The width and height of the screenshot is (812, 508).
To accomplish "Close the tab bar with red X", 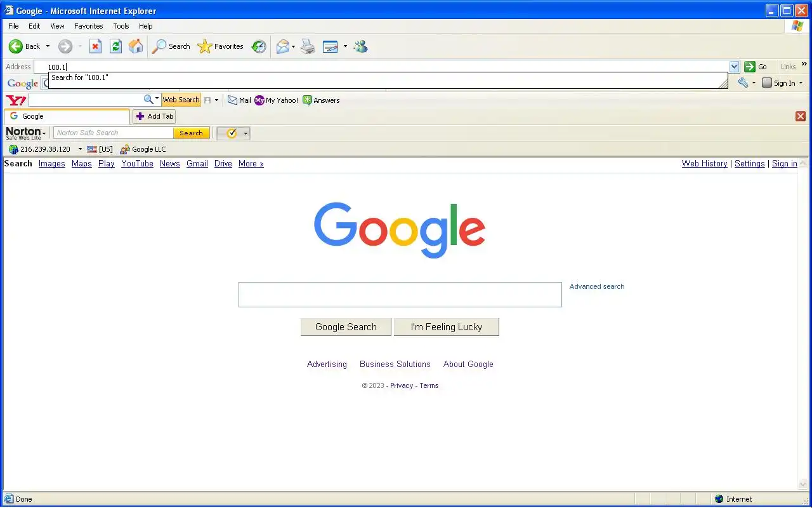I will pos(801,116).
